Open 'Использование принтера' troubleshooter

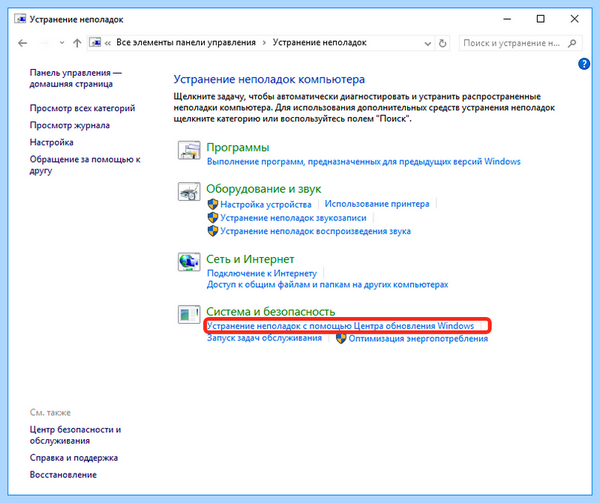click(x=377, y=204)
